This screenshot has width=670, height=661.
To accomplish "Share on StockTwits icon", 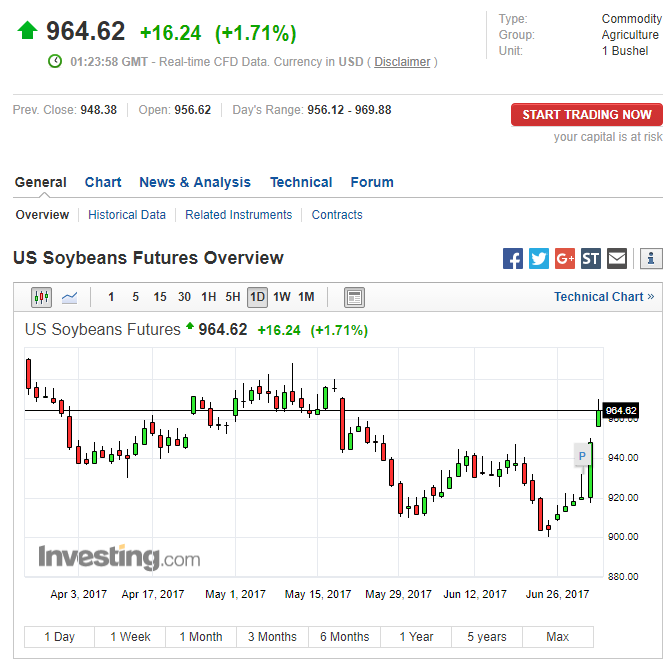I will click(x=591, y=259).
